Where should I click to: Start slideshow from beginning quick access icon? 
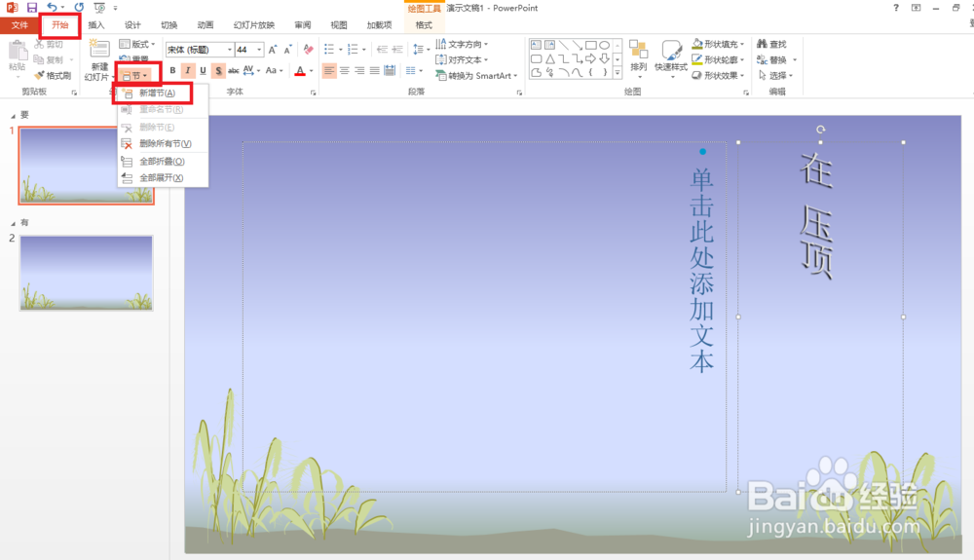pos(99,8)
